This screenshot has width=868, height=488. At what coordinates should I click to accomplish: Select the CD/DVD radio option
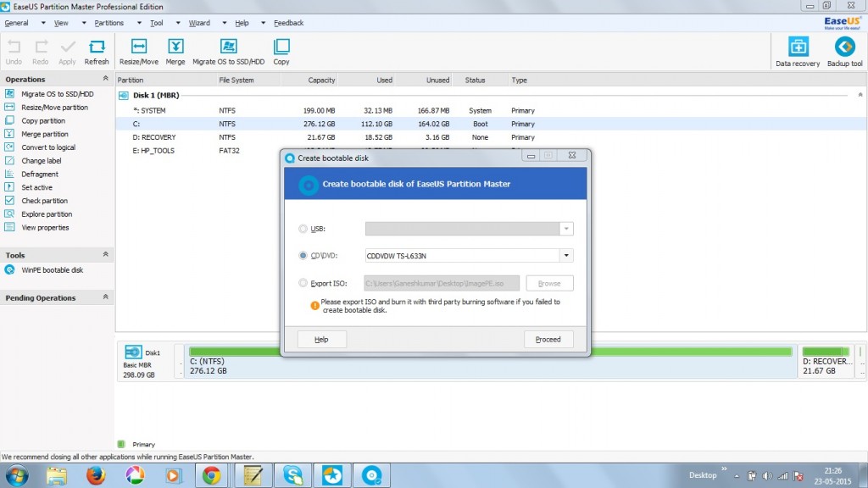tap(303, 256)
